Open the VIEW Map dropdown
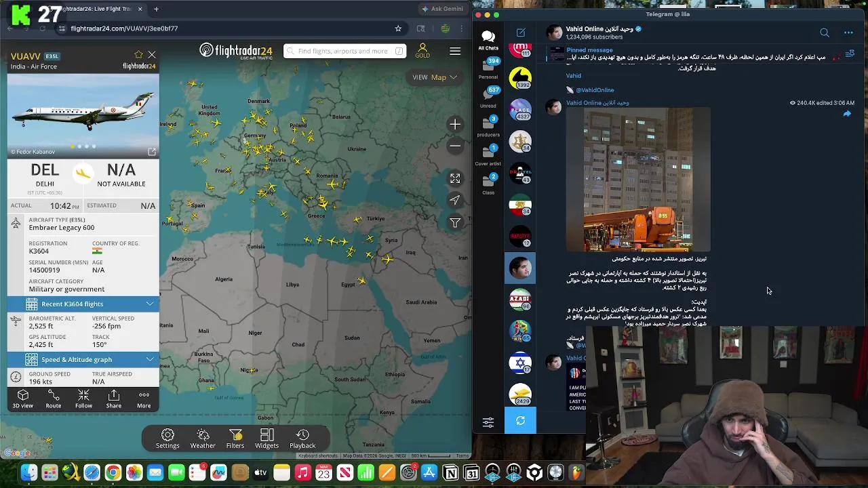This screenshot has width=868, height=488. (x=435, y=77)
